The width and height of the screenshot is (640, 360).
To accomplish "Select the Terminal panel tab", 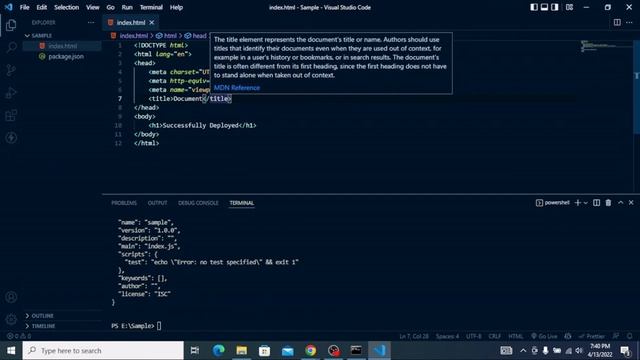I will pyautogui.click(x=242, y=203).
